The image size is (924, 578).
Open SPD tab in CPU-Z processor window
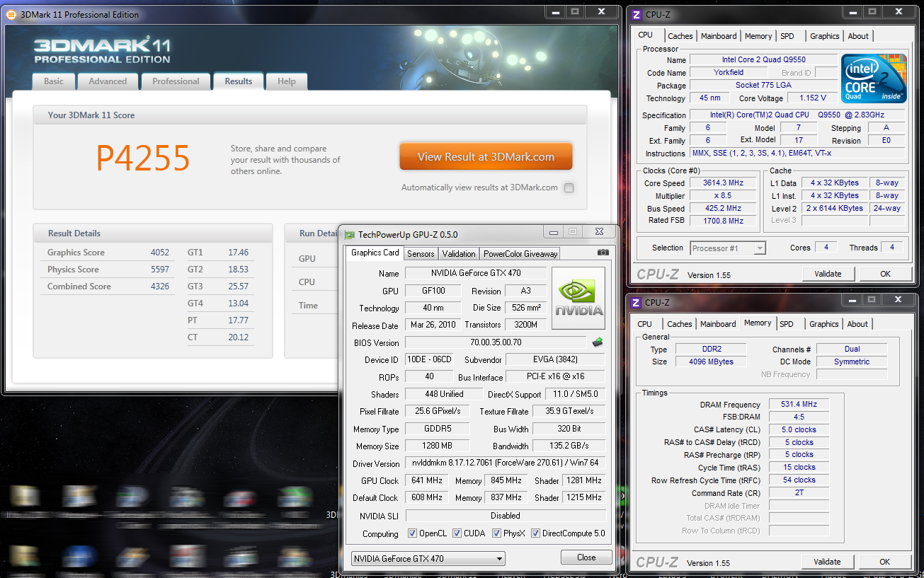click(x=787, y=36)
